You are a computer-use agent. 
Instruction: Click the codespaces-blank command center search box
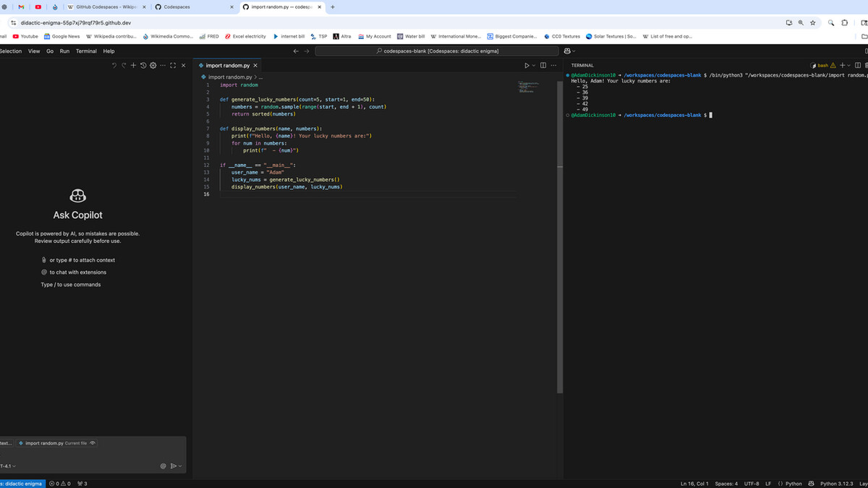(x=437, y=51)
